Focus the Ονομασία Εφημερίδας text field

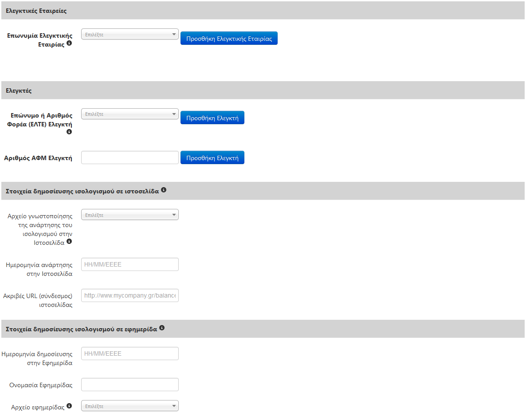[x=130, y=385]
